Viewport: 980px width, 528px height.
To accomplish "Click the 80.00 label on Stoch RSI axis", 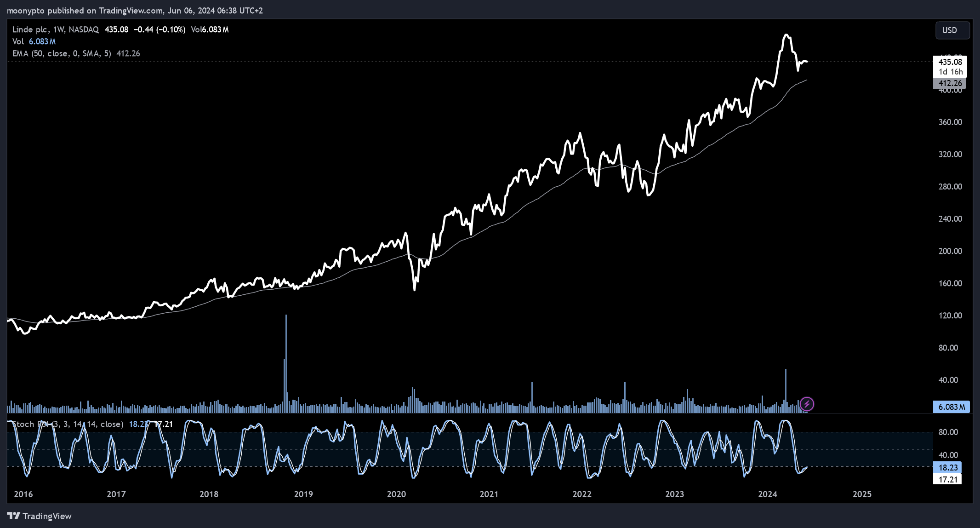I will click(x=948, y=432).
